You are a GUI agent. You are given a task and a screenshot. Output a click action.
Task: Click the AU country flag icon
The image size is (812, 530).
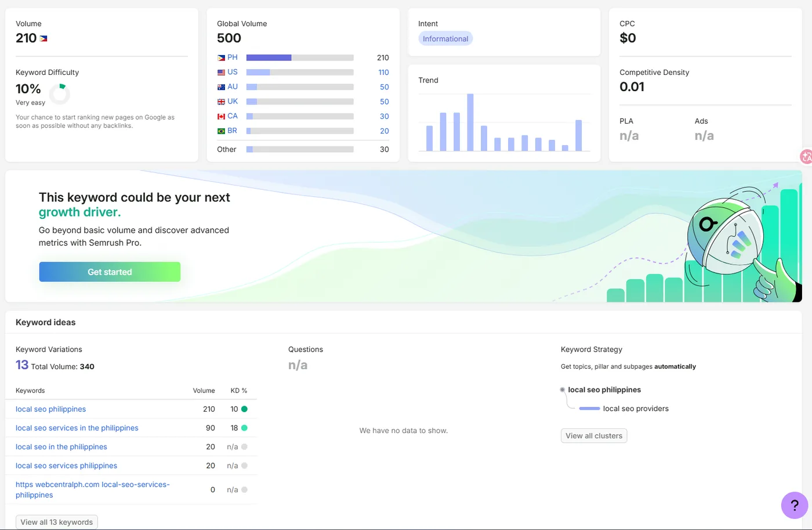pos(221,87)
